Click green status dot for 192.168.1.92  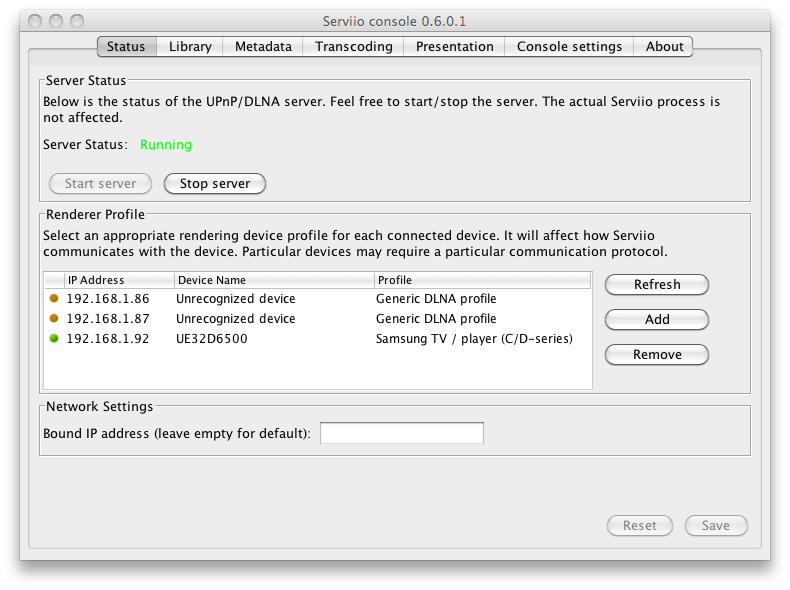[x=54, y=339]
